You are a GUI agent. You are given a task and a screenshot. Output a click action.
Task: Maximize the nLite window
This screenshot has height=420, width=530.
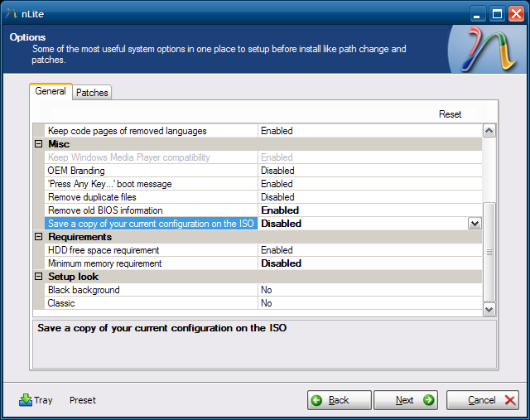497,14
